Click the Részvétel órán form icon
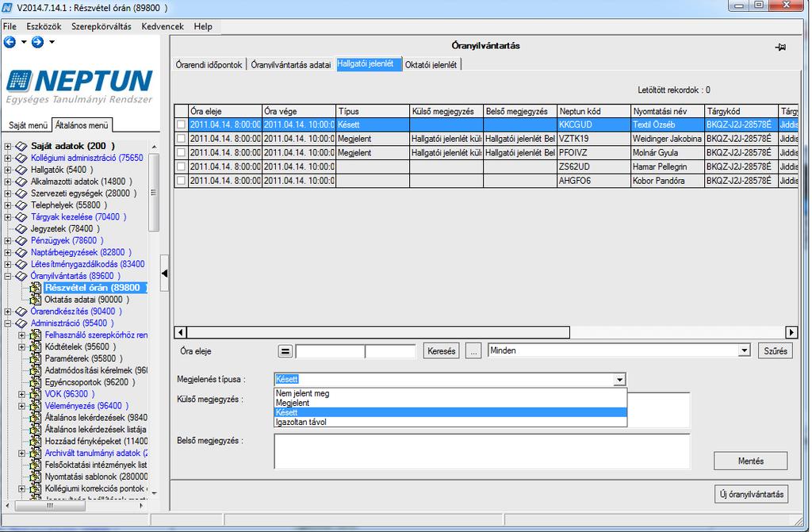This screenshot has height=532, width=812. click(x=35, y=288)
